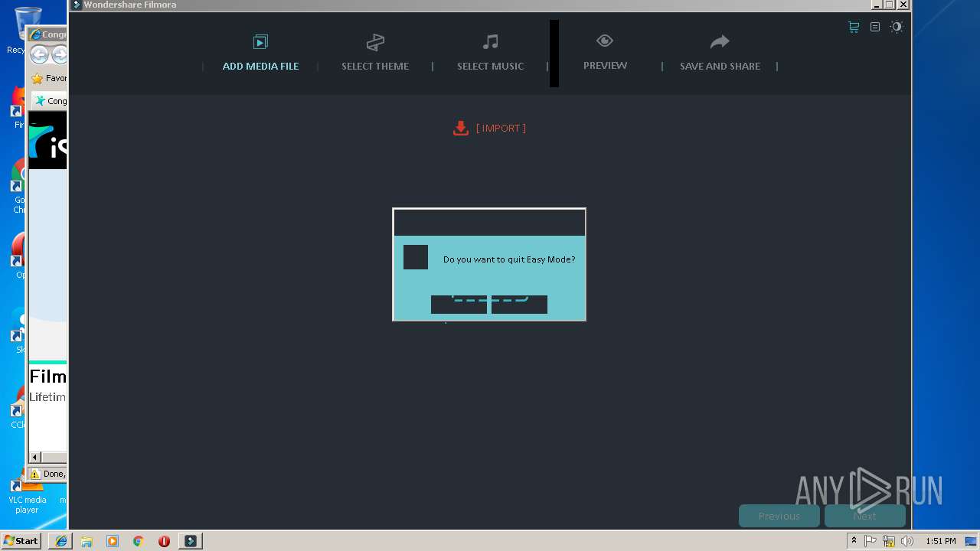This screenshot has height=551, width=980.
Task: Click the volume speaker tray icon
Action: (907, 540)
